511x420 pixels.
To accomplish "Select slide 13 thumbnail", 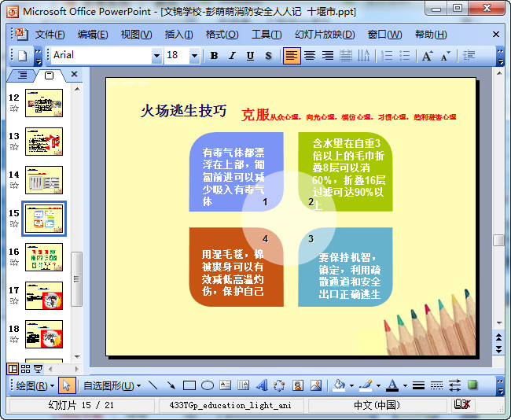I will click(44, 142).
